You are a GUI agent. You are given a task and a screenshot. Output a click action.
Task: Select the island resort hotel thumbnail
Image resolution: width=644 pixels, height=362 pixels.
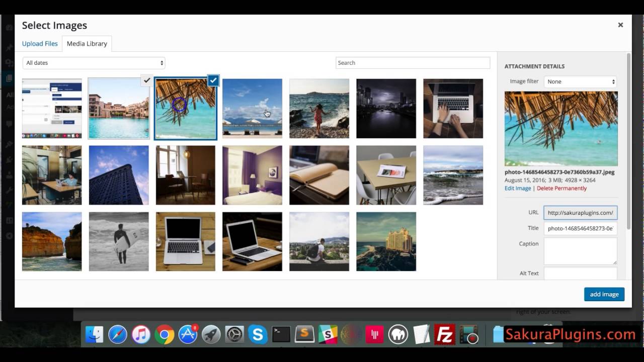[x=386, y=241]
